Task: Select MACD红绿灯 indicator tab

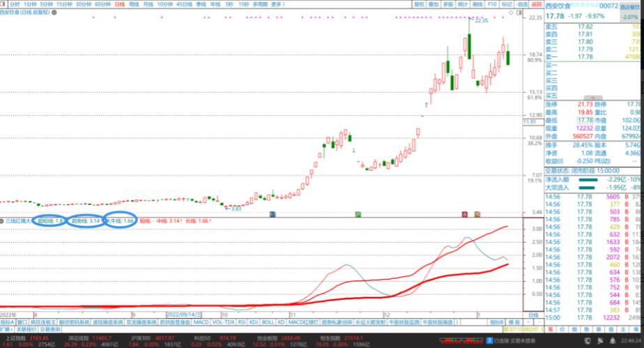Action: 302,322
